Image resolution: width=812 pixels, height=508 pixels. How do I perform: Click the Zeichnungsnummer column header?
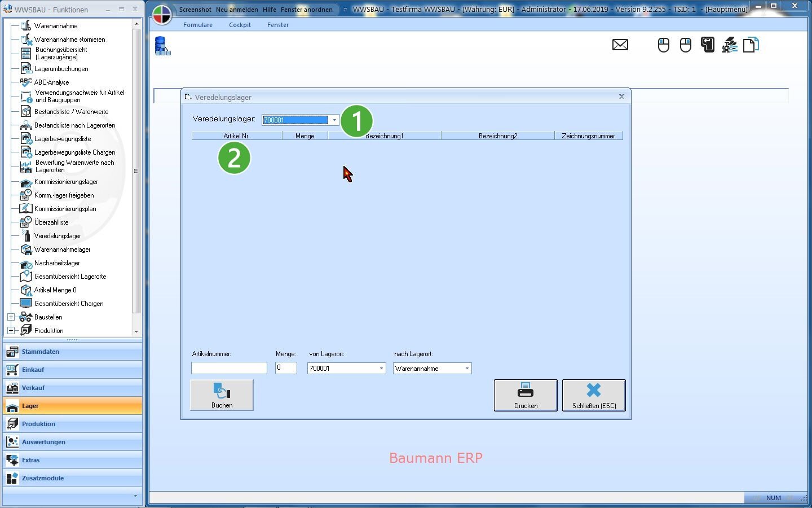(589, 136)
